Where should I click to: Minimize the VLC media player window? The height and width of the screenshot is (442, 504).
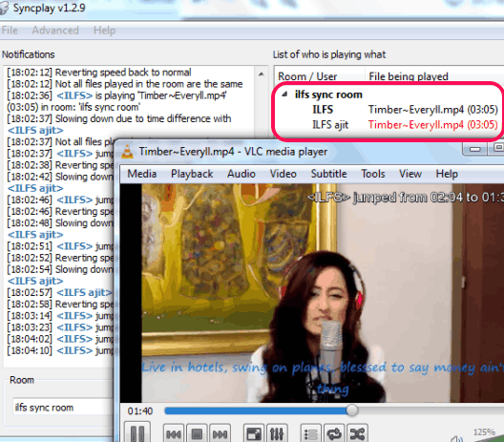pos(474,149)
